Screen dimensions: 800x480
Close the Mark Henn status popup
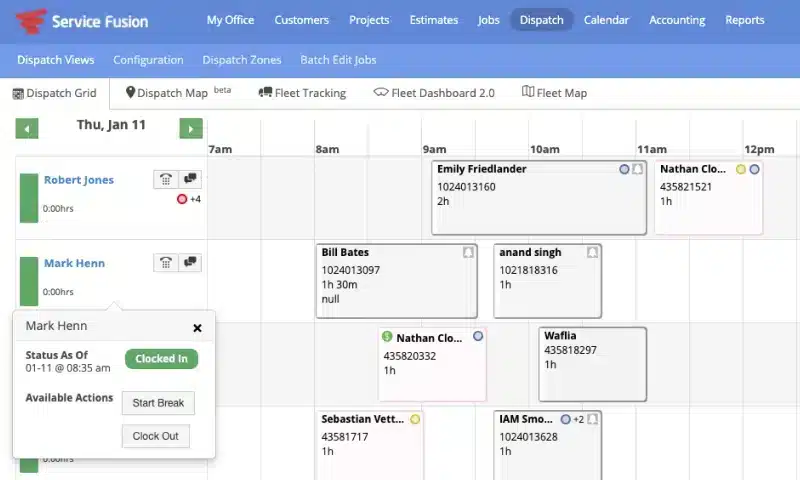[x=197, y=327]
